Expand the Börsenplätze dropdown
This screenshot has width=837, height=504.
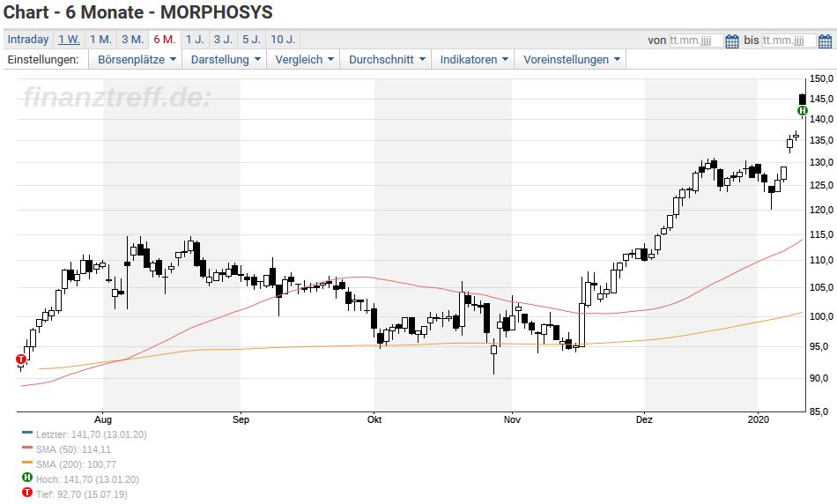pos(136,59)
